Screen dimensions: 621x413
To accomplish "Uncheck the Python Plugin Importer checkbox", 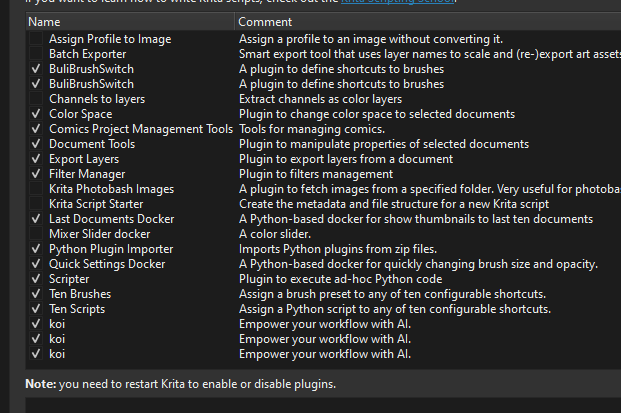I will pyautogui.click(x=36, y=249).
